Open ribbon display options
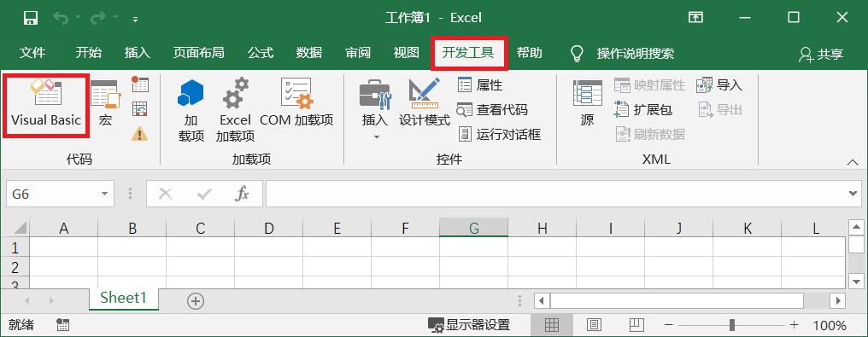Image resolution: width=868 pixels, height=337 pixels. [x=695, y=18]
